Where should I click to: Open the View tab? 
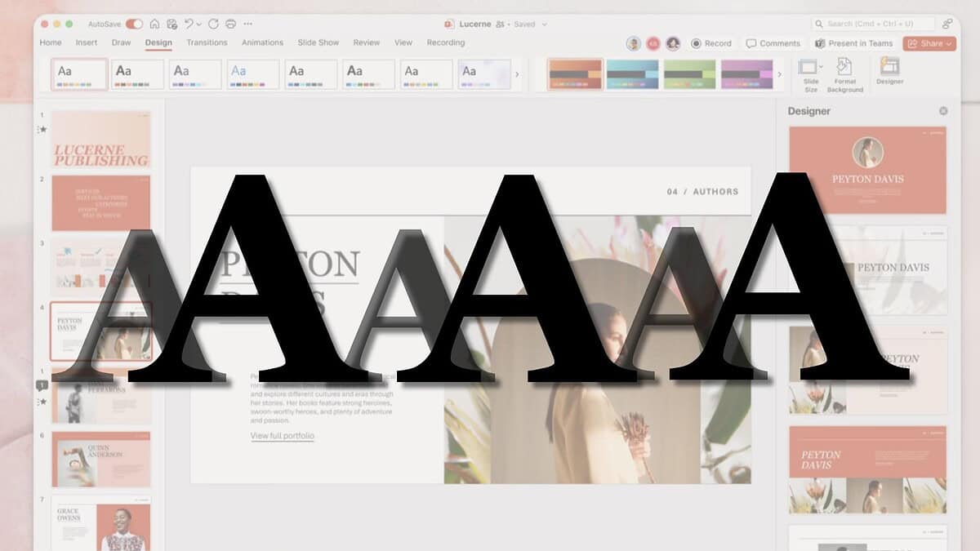(x=403, y=42)
